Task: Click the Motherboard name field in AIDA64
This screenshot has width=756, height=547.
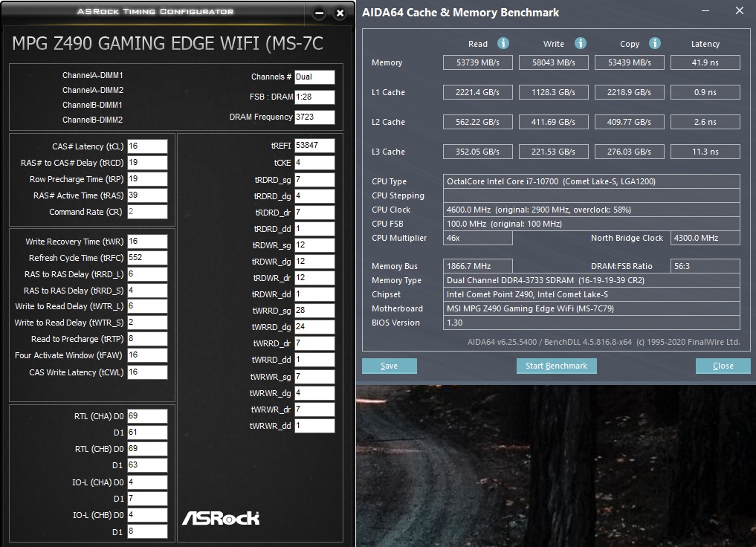Action: click(592, 308)
